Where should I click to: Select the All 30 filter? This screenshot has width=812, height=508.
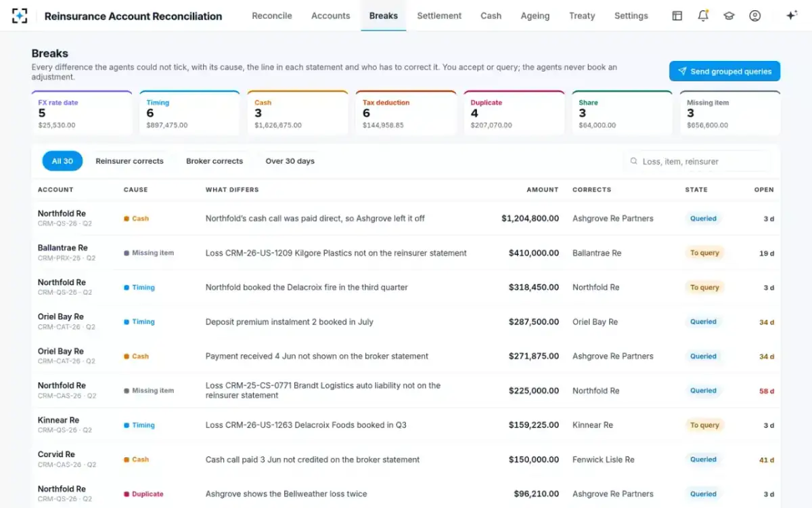pyautogui.click(x=62, y=161)
